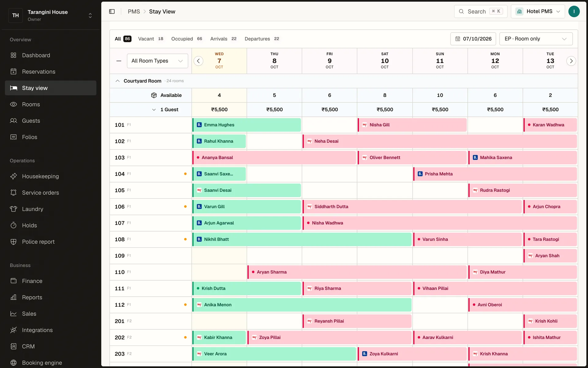Open the EP Room only rate plan dropdown

[536, 39]
